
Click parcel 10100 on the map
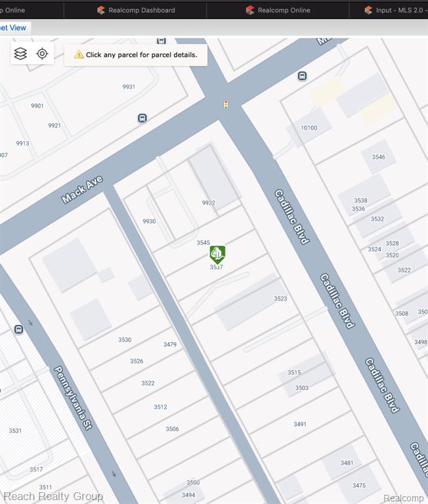pyautogui.click(x=309, y=128)
